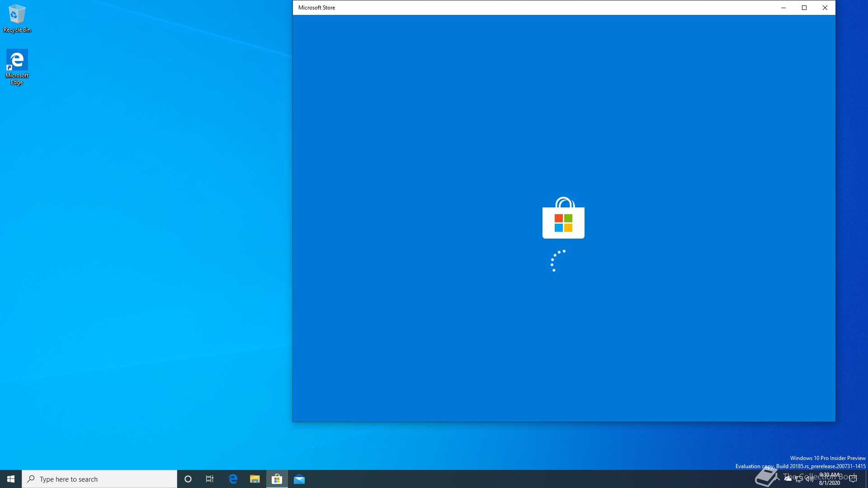Open the OneDrive tray icon

788,479
